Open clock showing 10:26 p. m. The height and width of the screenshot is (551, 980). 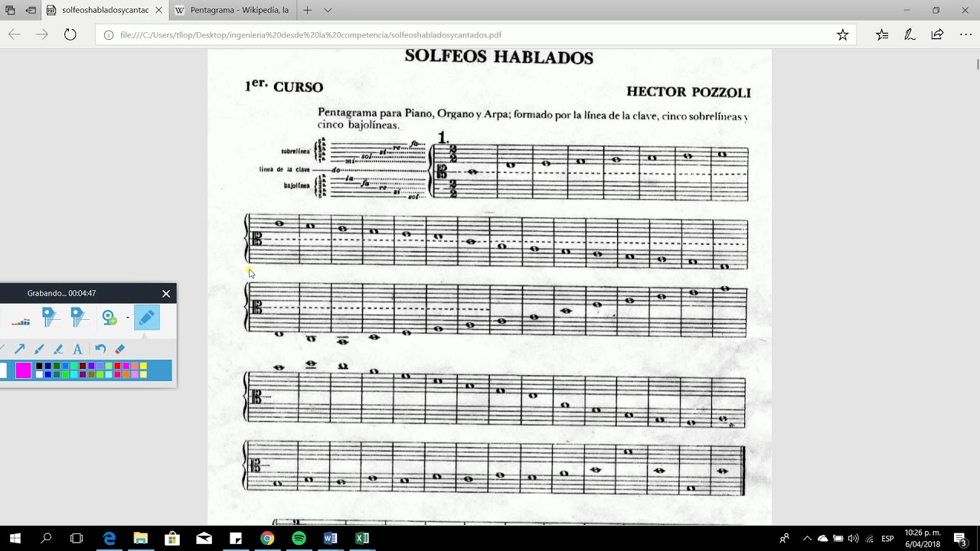coord(923,538)
